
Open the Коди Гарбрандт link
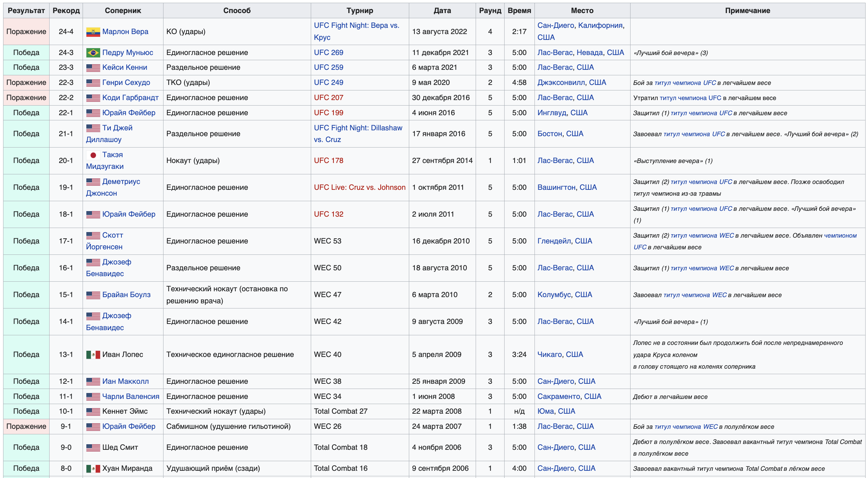[x=130, y=98]
